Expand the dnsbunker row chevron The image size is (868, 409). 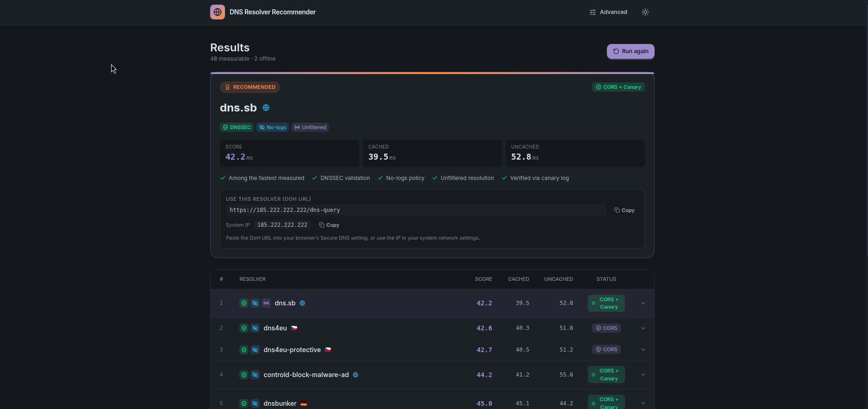pos(643,403)
